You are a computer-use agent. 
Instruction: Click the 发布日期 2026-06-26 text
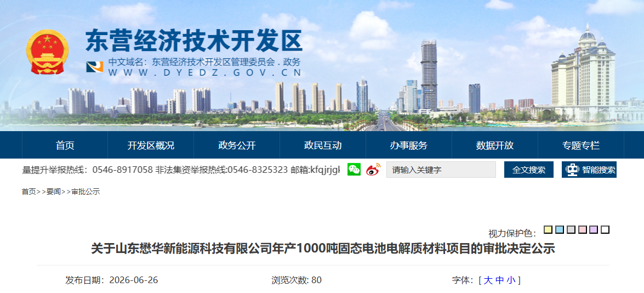[x=111, y=280]
